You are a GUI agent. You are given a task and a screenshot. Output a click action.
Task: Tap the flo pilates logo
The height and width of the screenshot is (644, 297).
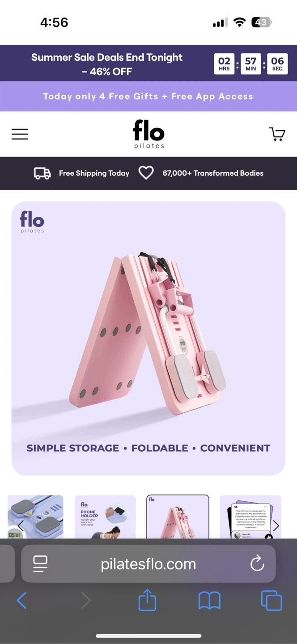[x=149, y=134]
